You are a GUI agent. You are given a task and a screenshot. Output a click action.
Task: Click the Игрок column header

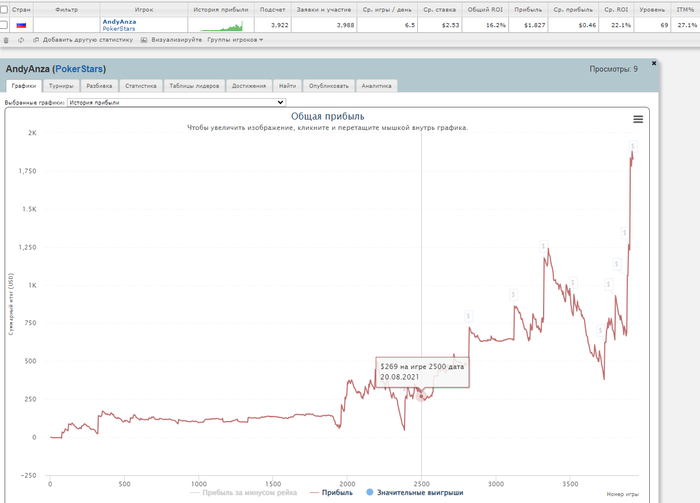[x=144, y=9]
